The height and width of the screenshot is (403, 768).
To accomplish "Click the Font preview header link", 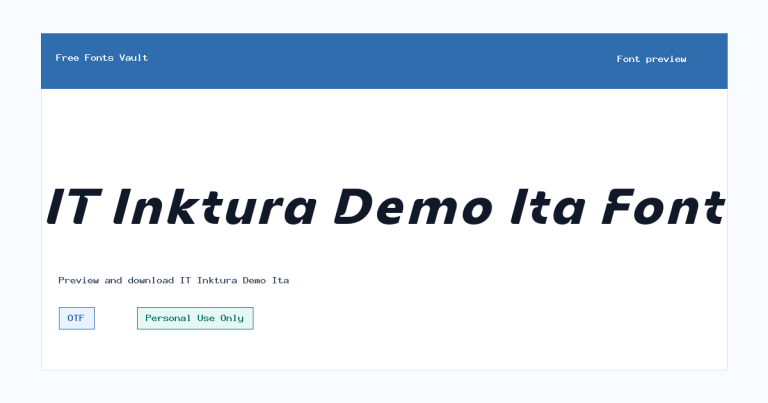I will (651, 59).
